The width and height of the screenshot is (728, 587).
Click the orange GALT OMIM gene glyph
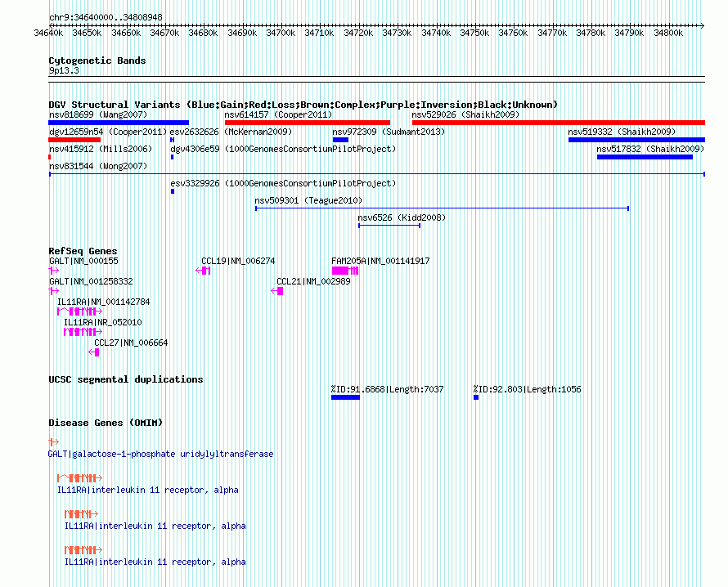click(54, 441)
